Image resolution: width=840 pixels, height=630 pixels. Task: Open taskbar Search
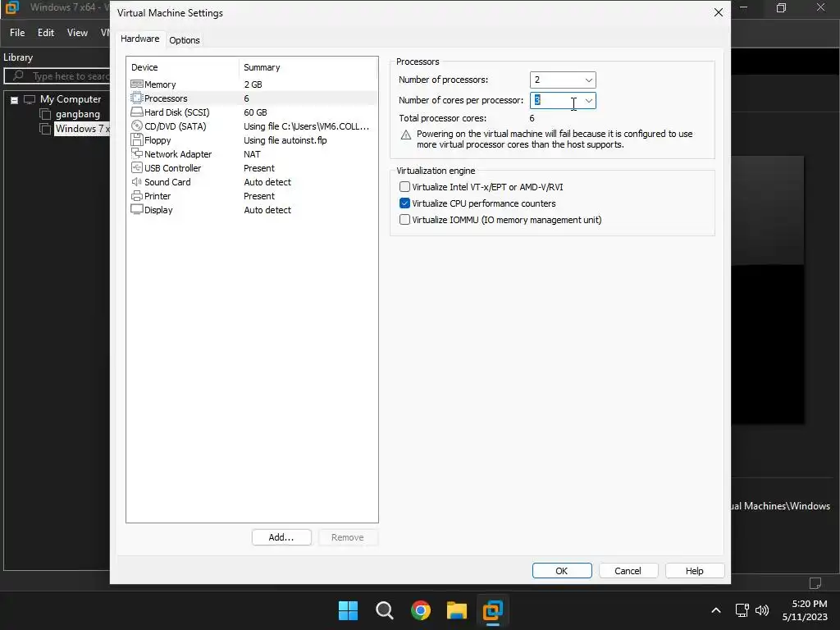coord(385,610)
